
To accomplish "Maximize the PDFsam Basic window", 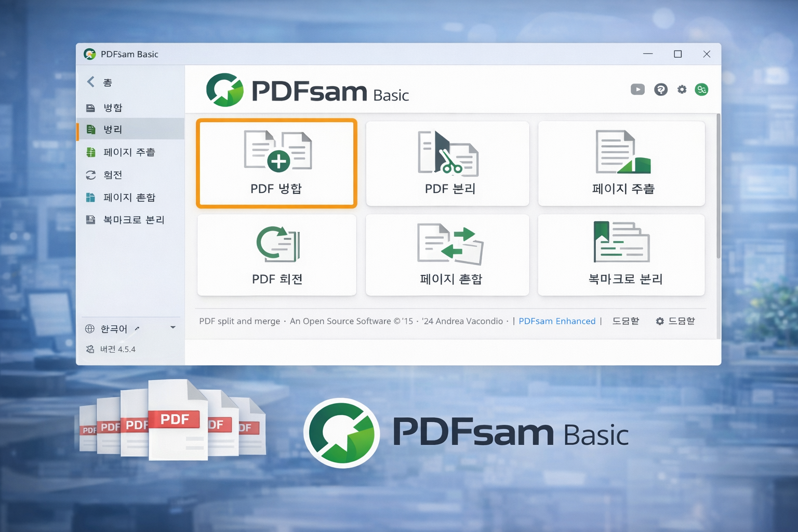I will (677, 54).
